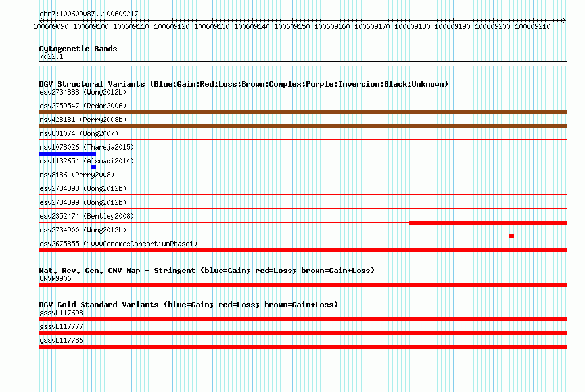Open variant esv2734898 (Wong2012b)
The image size is (585, 392).
click(83, 188)
